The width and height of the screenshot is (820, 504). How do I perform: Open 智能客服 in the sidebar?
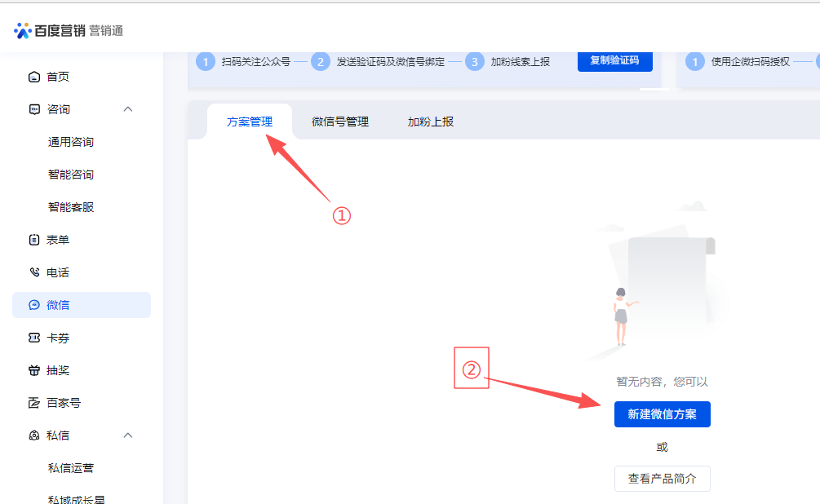(x=71, y=207)
